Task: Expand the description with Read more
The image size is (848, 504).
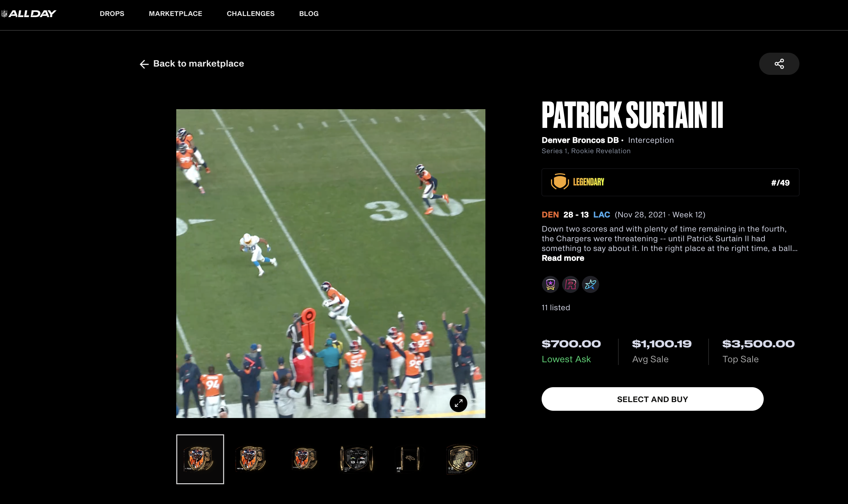Action: pos(562,258)
